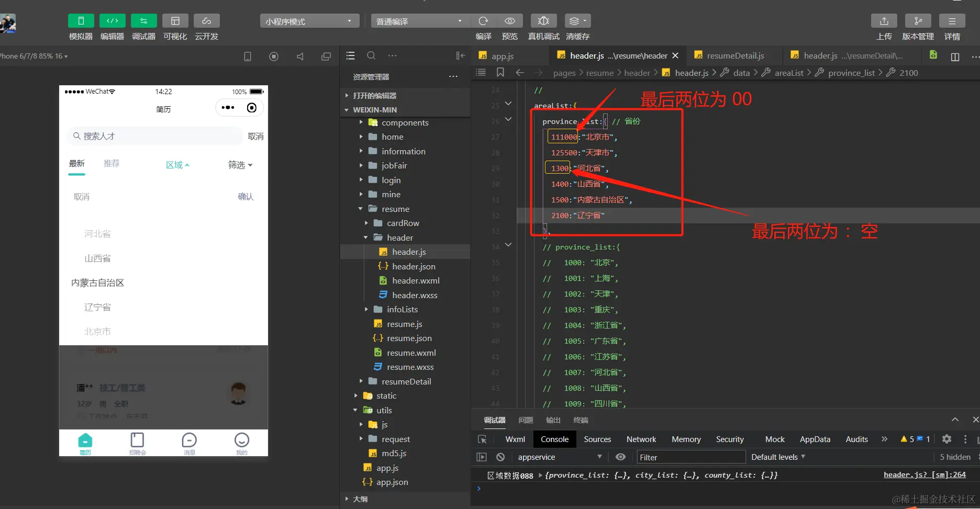Collapse the sidebar panel icon
Screen dimensions: 980x509
(x=460, y=55)
